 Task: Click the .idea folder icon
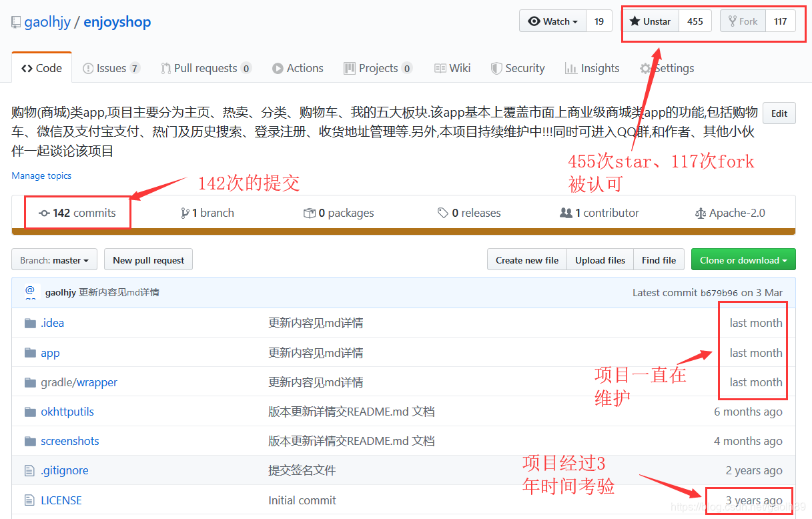[29, 323]
